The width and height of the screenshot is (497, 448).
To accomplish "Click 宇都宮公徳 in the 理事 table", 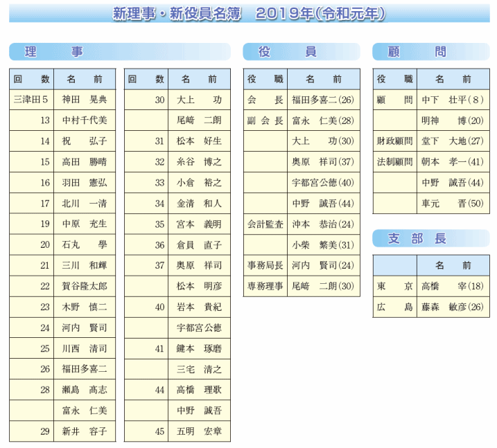I will click(x=199, y=328).
